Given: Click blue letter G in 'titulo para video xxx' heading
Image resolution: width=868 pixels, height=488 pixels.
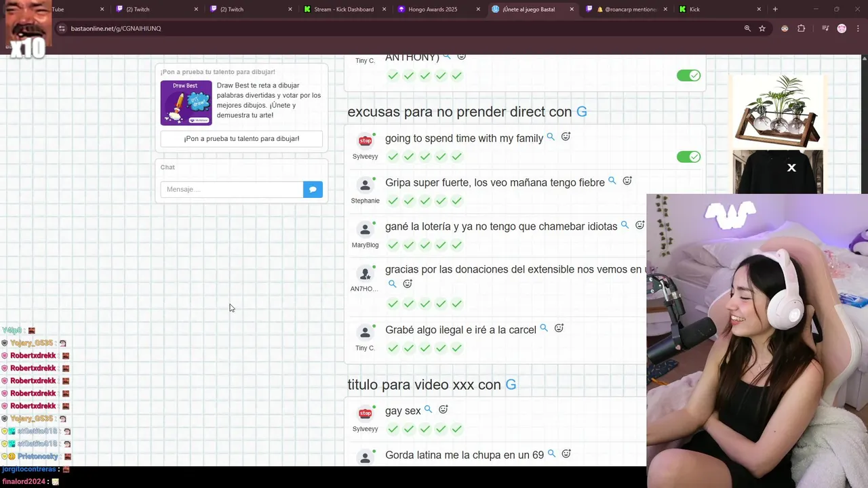Looking at the screenshot, I should tap(511, 385).
